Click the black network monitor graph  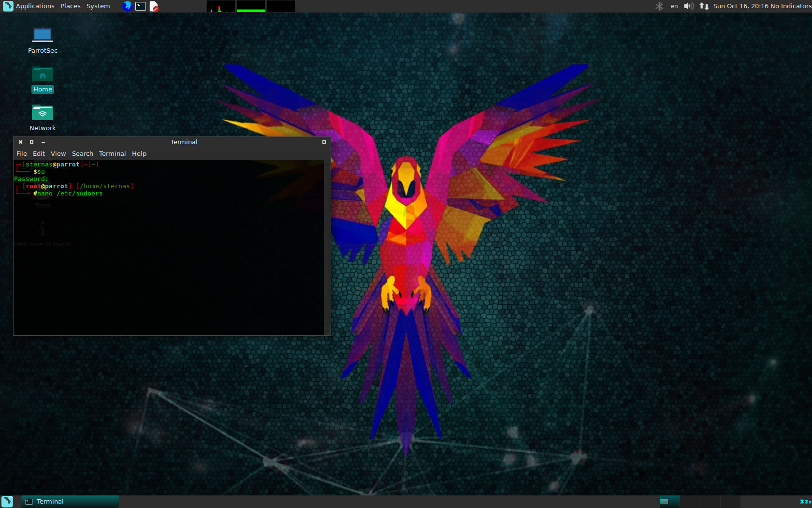pos(281,6)
